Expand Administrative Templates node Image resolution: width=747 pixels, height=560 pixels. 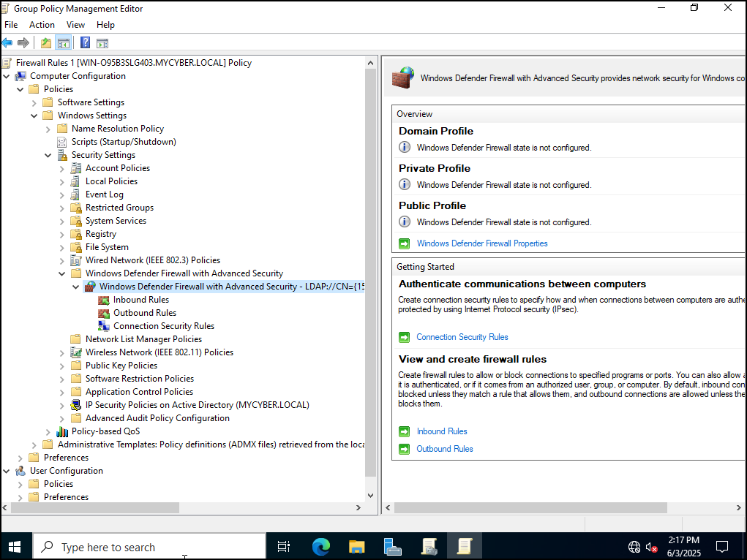coord(34,445)
